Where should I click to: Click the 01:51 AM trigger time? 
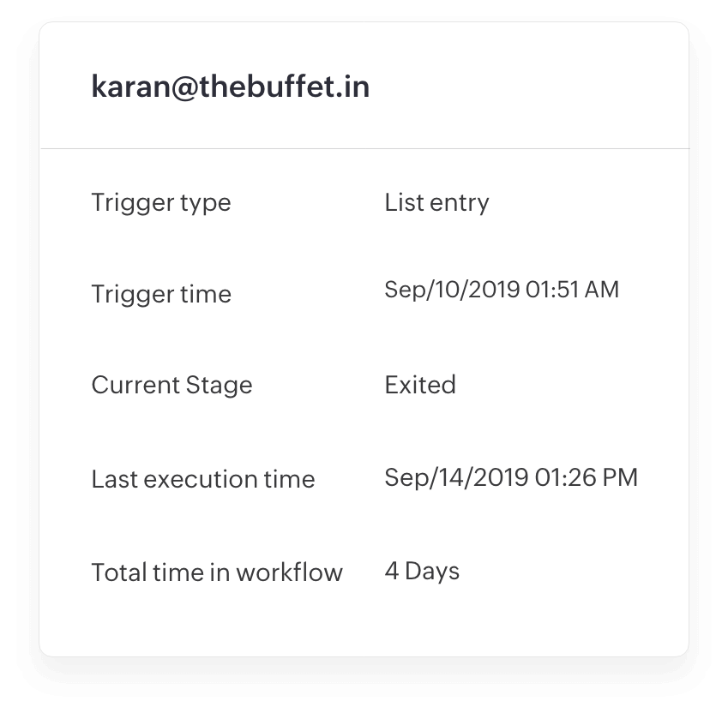(x=573, y=290)
